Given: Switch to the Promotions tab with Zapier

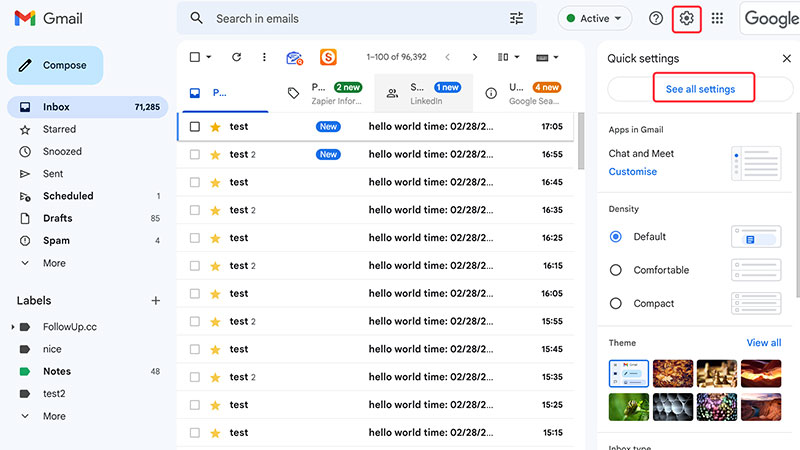Looking at the screenshot, I should 327,93.
